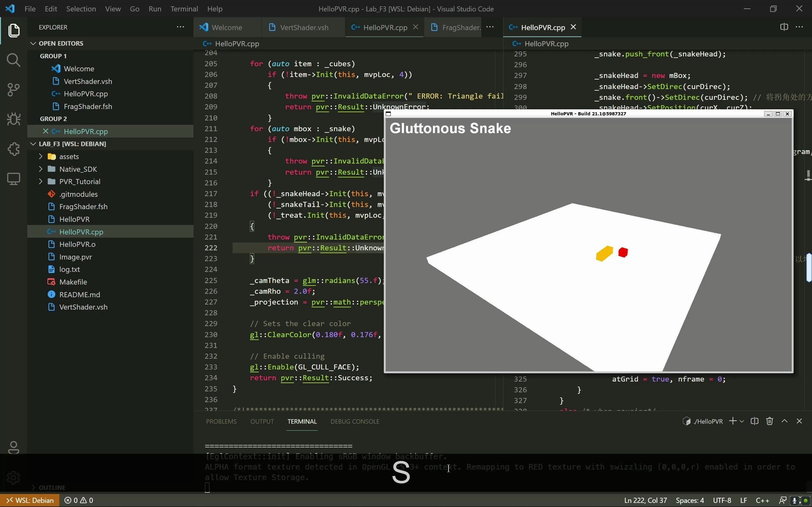The width and height of the screenshot is (812, 507).
Task: Open the Source Control view
Action: (13, 90)
